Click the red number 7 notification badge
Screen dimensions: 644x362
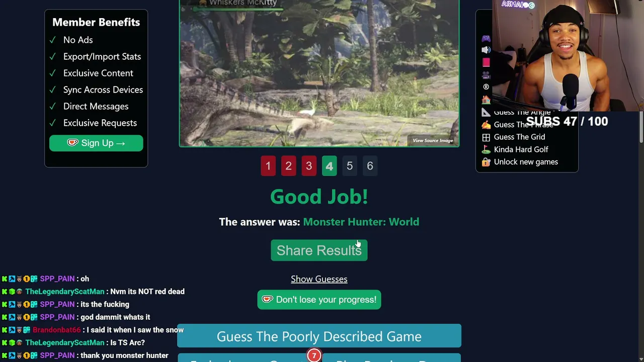pyautogui.click(x=314, y=356)
